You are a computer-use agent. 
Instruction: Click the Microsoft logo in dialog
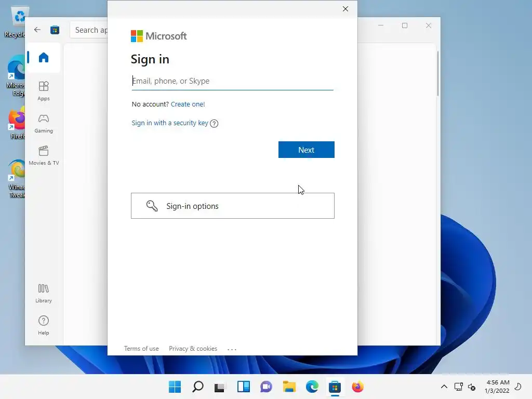click(159, 36)
